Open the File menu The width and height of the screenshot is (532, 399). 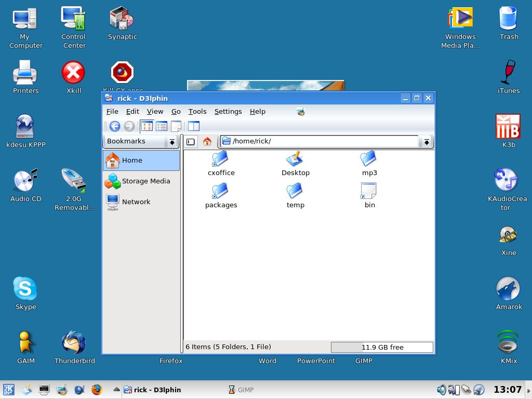click(x=112, y=112)
